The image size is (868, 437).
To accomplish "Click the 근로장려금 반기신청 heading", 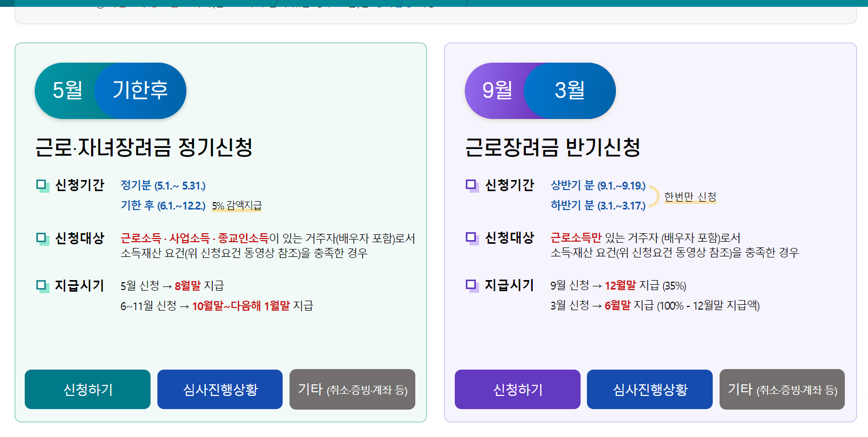I will 553,147.
